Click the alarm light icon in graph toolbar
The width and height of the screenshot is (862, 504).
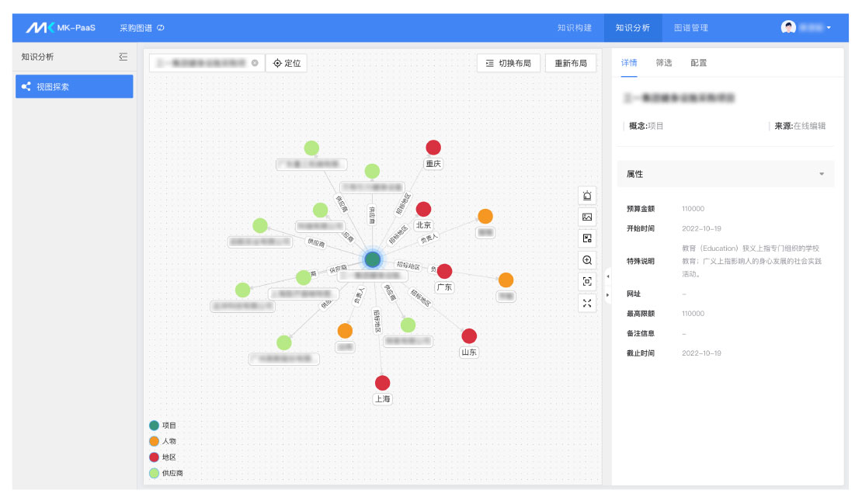(587, 196)
